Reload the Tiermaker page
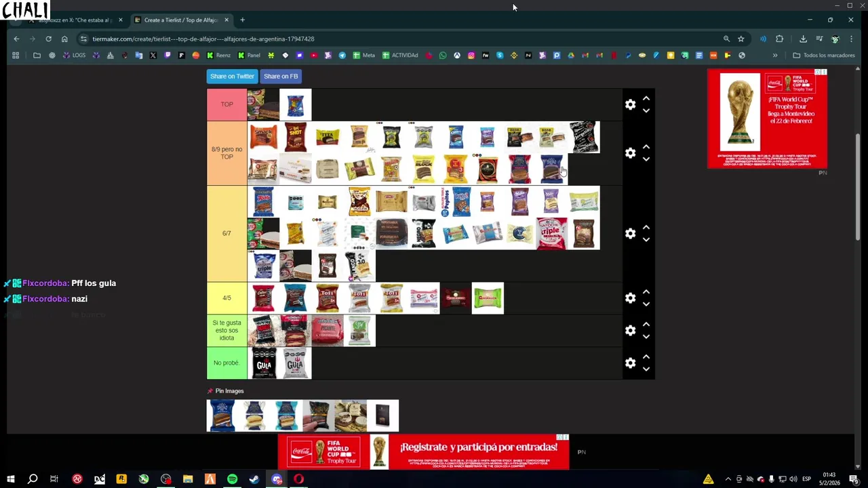The height and width of the screenshot is (488, 868). tap(48, 39)
